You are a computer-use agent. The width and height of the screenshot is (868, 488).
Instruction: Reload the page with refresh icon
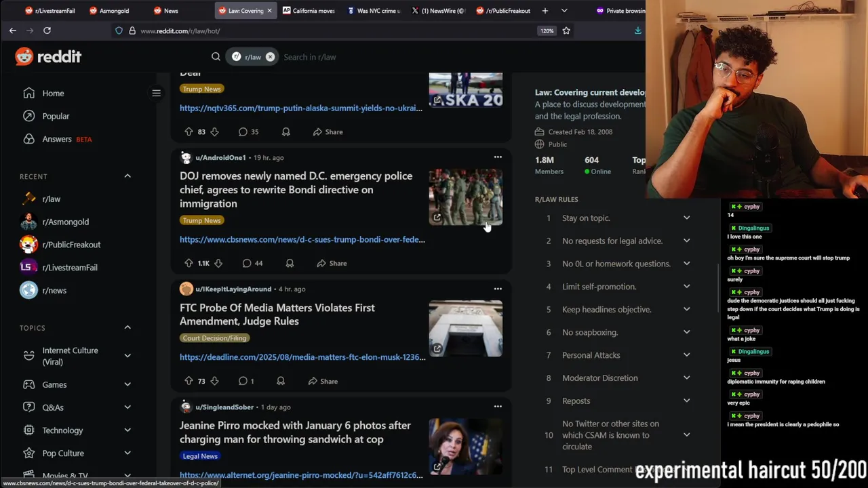(47, 30)
